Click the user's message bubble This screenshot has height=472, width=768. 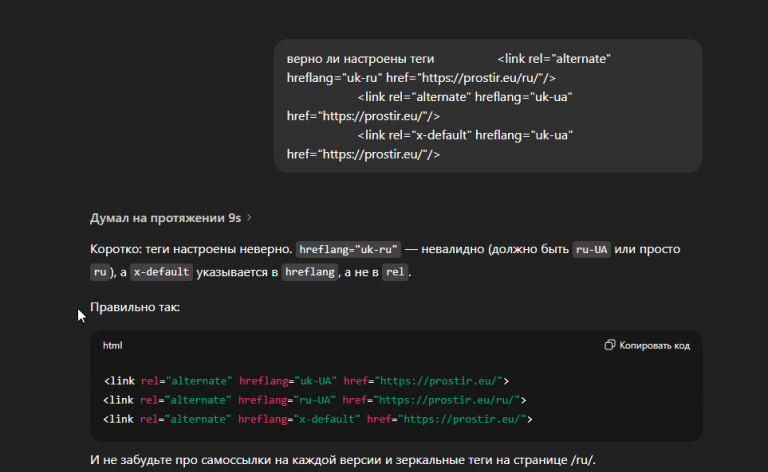[x=488, y=106]
